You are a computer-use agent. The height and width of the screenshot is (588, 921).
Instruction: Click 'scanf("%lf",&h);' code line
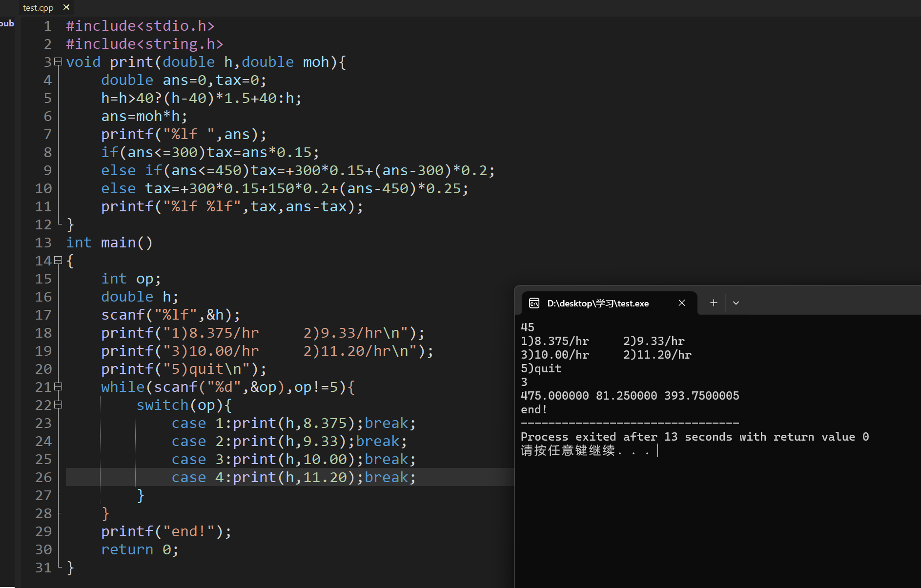point(171,315)
